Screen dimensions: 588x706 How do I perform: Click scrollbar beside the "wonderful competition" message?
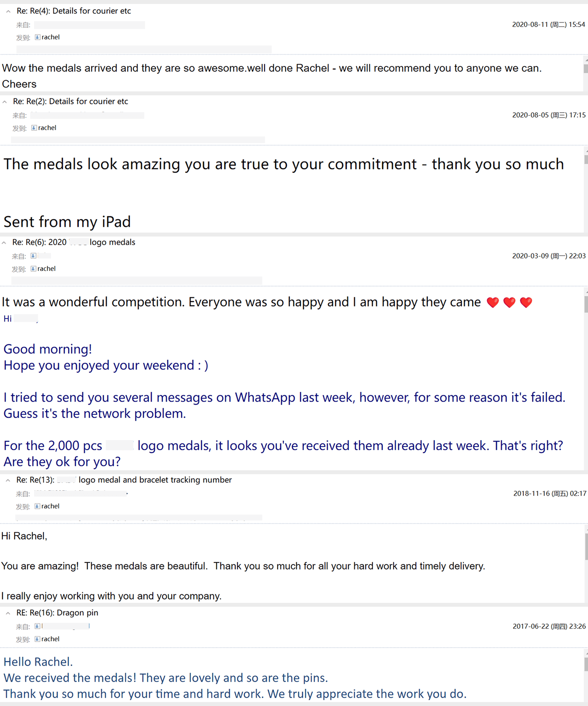[586, 304]
